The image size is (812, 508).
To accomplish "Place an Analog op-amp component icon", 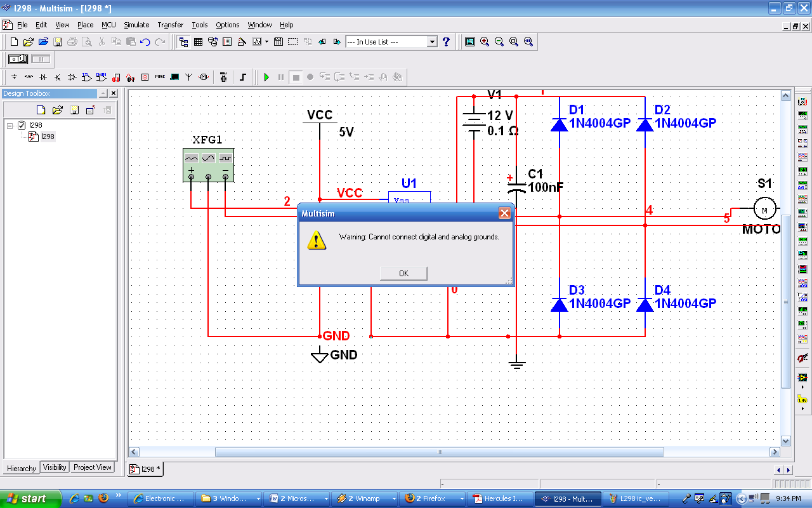I will (72, 77).
